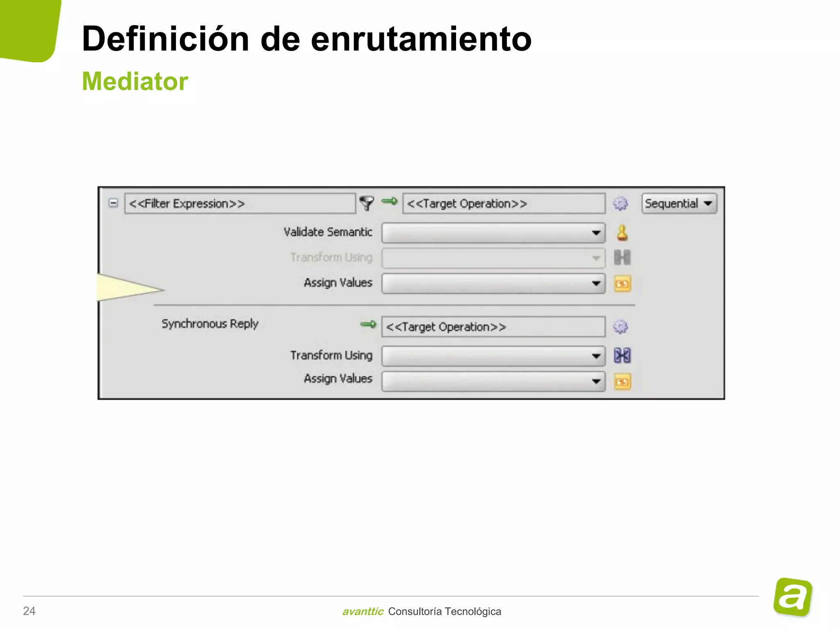The width and height of the screenshot is (840, 630).
Task: Click the blue Transform Using mapper icon
Action: tap(622, 355)
